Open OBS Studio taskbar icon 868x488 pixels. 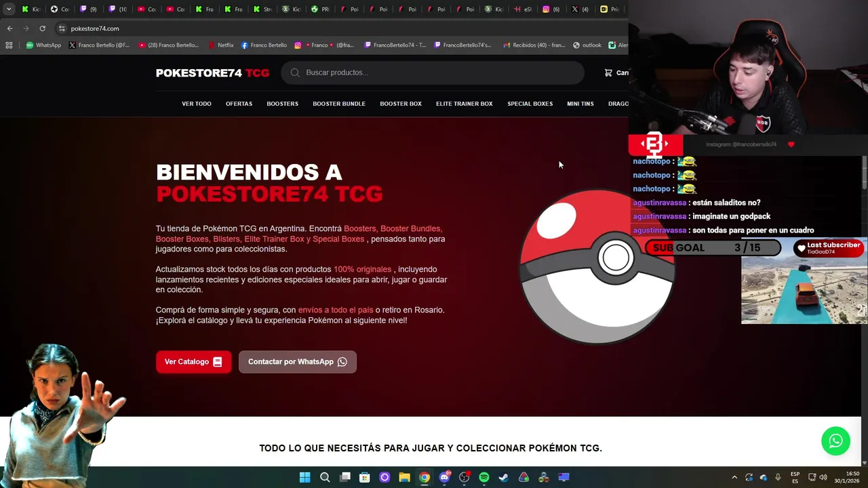[464, 477]
